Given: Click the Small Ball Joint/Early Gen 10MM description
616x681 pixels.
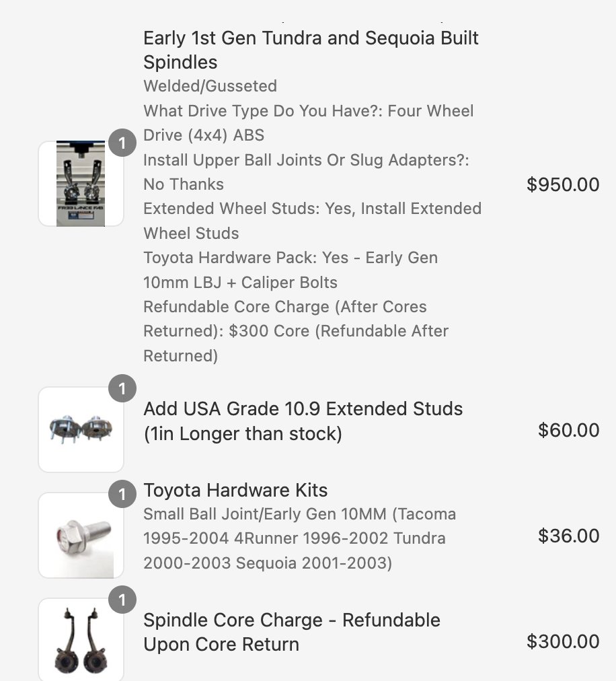Looking at the screenshot, I should [299, 538].
